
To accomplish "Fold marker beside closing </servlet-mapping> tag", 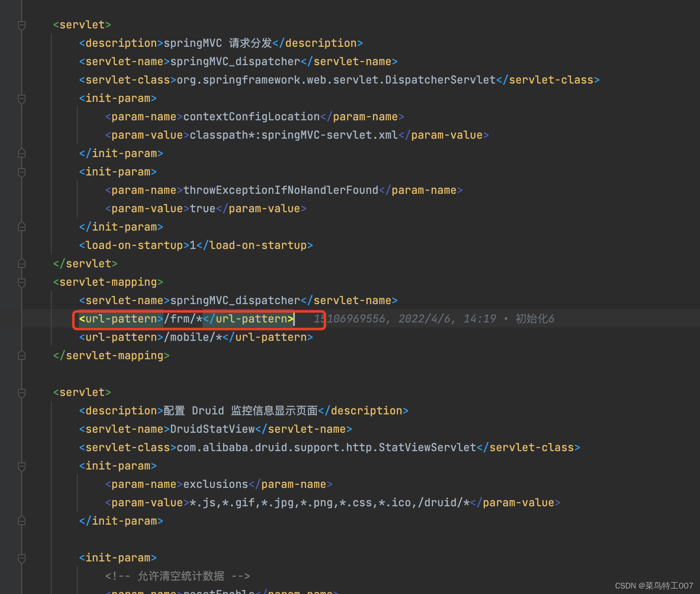I will 22,355.
